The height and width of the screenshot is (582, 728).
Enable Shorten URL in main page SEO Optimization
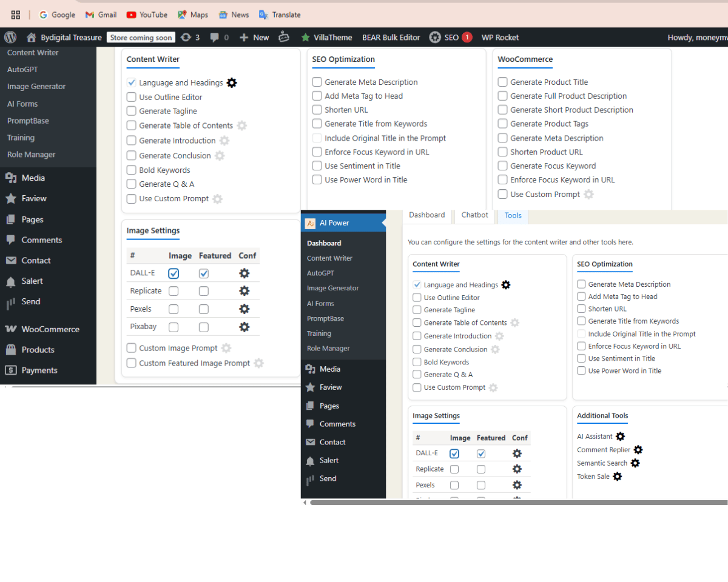pyautogui.click(x=317, y=110)
